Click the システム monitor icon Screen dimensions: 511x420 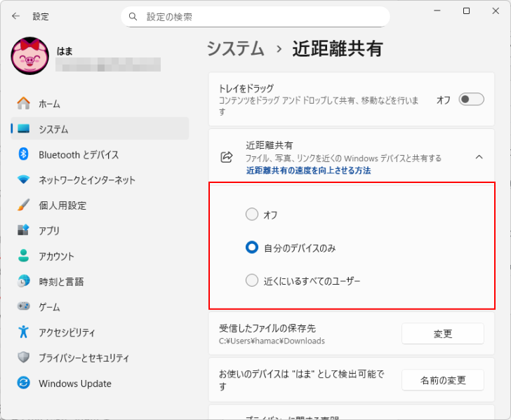(x=23, y=129)
